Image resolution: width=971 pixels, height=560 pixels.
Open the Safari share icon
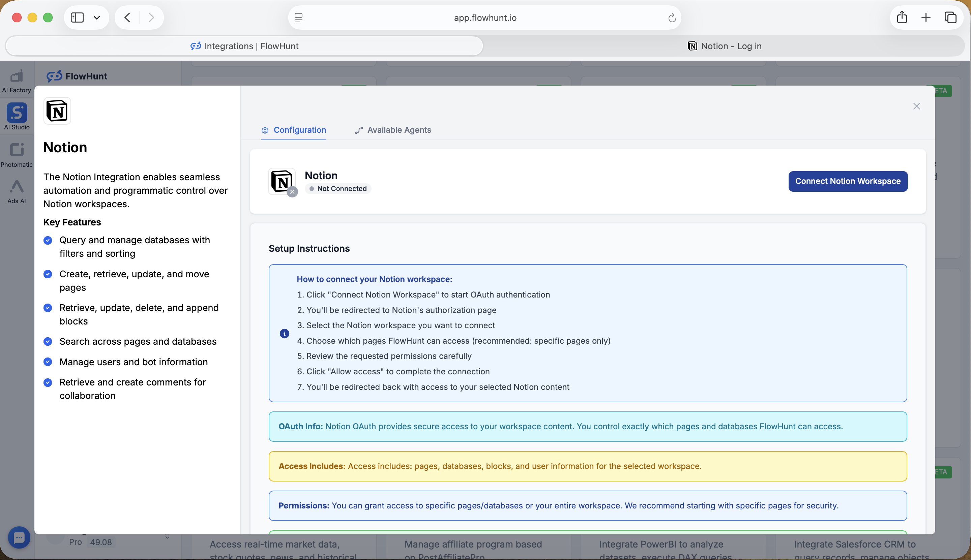point(902,17)
